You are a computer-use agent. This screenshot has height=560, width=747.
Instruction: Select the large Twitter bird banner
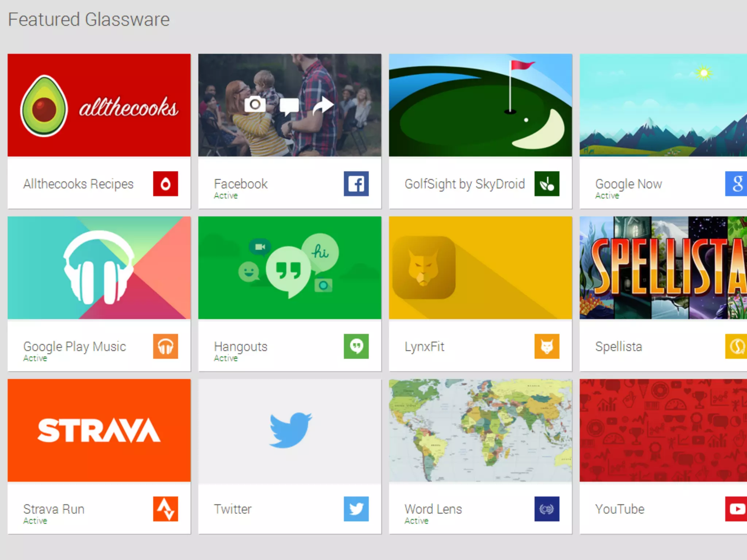[290, 430]
